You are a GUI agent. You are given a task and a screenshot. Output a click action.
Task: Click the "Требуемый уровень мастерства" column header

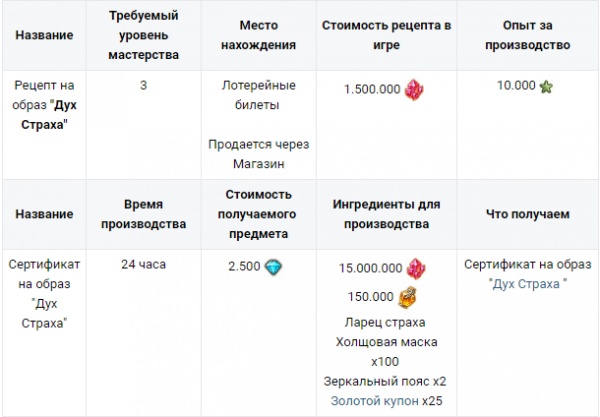coord(143,34)
